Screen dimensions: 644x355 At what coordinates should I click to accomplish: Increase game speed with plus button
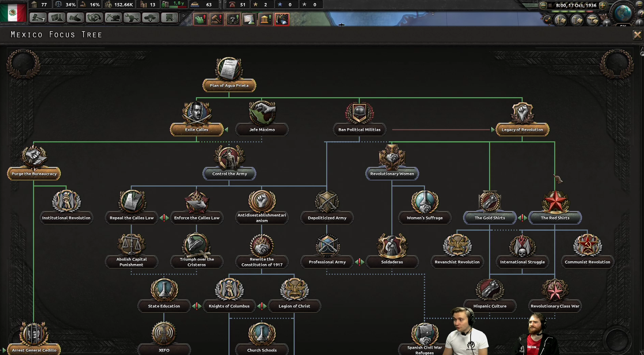(x=603, y=5)
